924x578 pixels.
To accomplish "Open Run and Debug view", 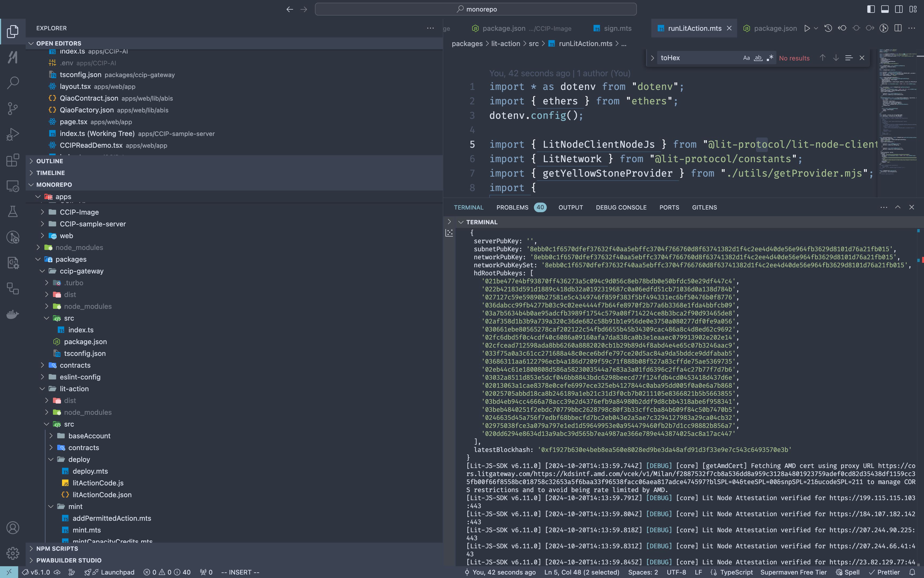I will [x=13, y=134].
